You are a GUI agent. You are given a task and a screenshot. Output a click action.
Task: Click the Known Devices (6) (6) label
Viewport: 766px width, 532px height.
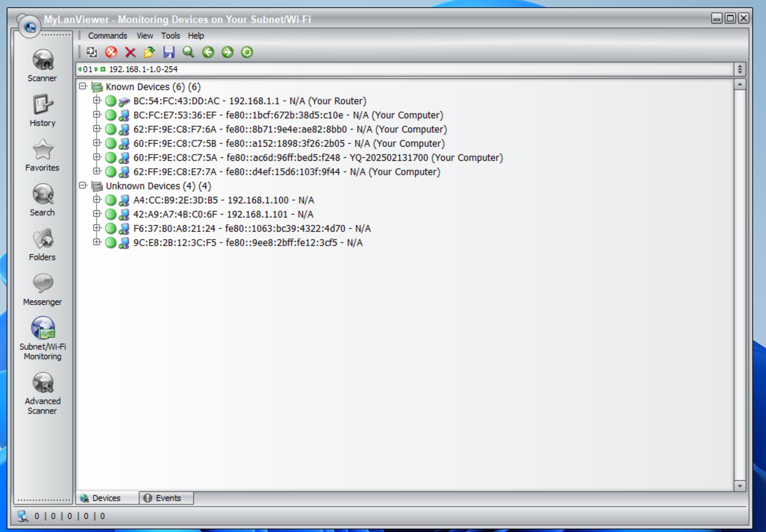coord(153,87)
